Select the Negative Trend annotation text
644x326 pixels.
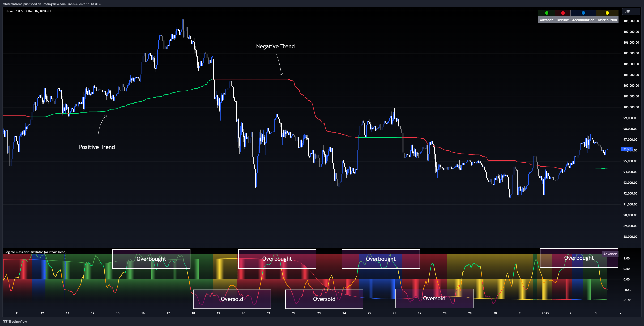pyautogui.click(x=275, y=46)
